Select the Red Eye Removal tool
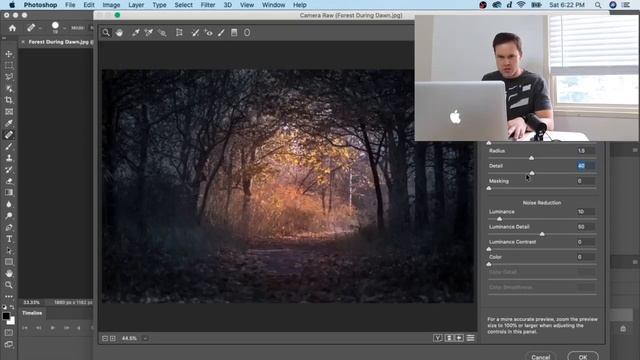 [209, 33]
